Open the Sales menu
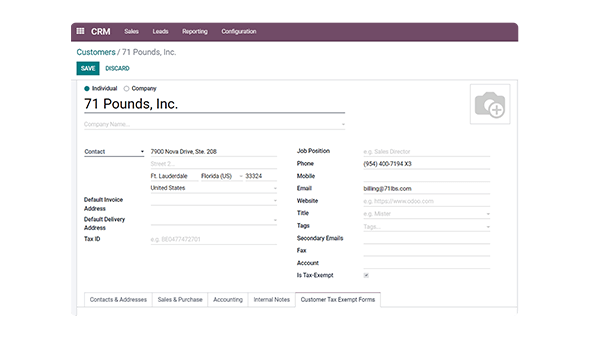Screen dimensions: 590x360 click(x=131, y=32)
